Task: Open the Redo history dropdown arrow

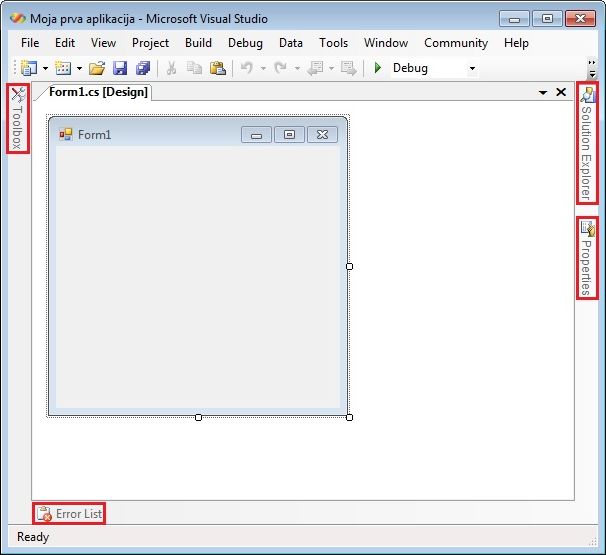Action: click(x=297, y=68)
